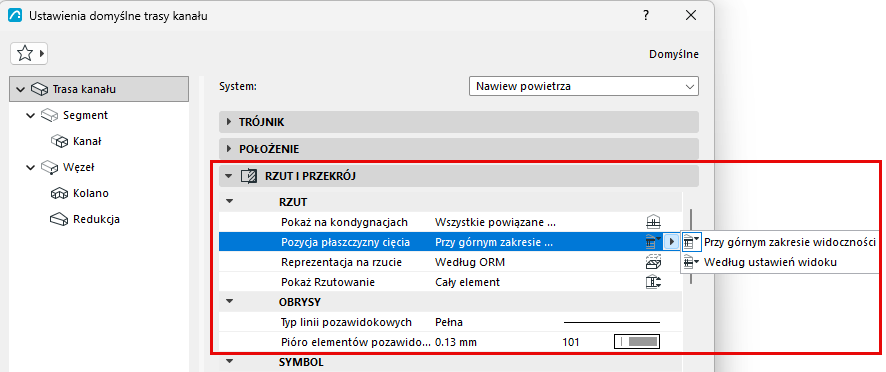This screenshot has width=886, height=372.
Task: Click the arrow button in cut plane row
Action: pos(671,242)
